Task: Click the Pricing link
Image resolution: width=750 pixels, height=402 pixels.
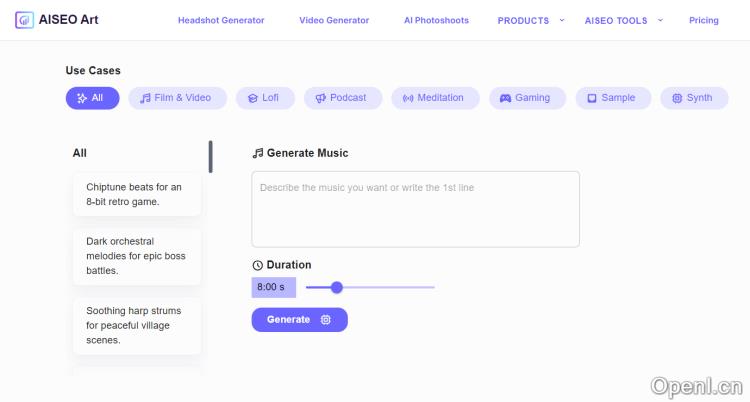Action: pyautogui.click(x=704, y=20)
